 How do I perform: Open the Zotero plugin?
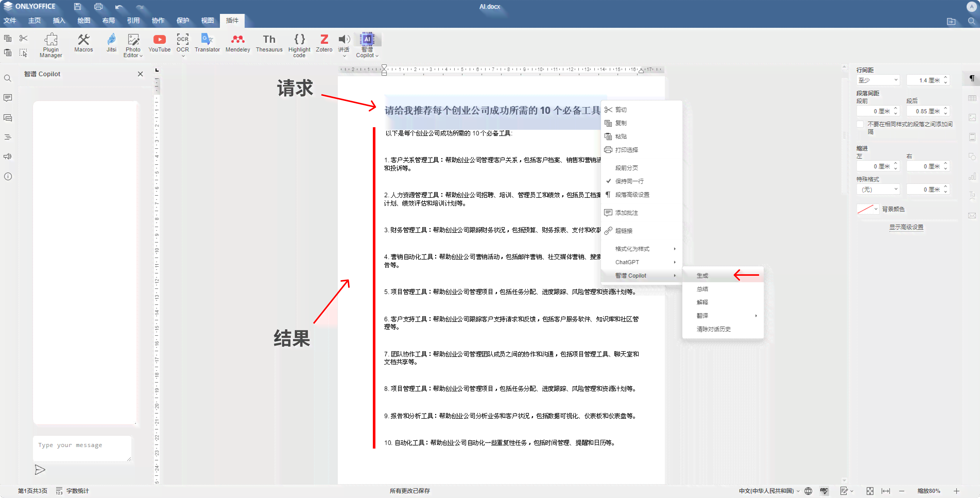[x=324, y=42]
